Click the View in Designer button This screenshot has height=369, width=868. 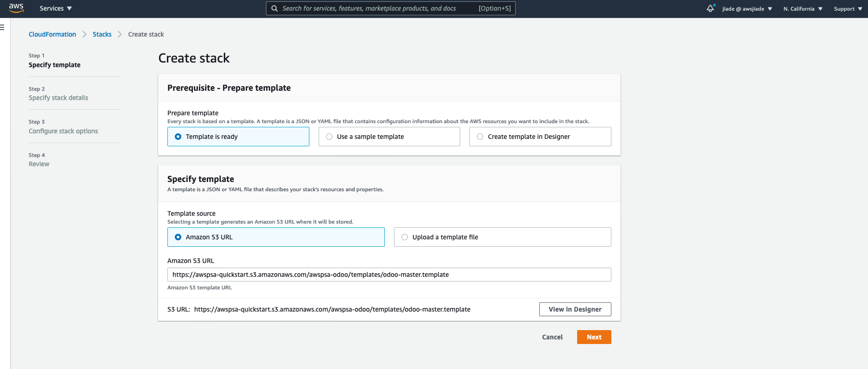(x=575, y=309)
